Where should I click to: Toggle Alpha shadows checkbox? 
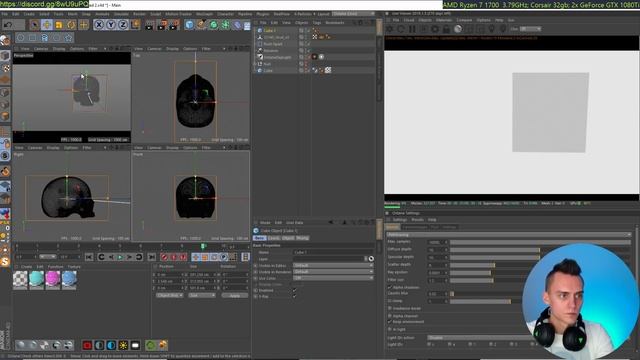[390, 287]
